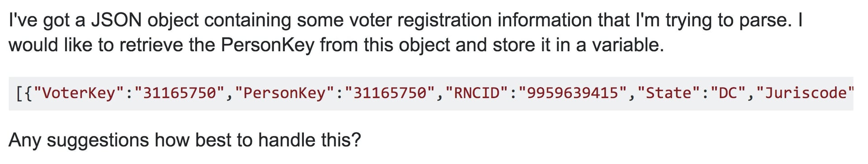Viewport: 868px width, 164px height.
Task: Click the word "object" after JSON
Action: [x=173, y=20]
